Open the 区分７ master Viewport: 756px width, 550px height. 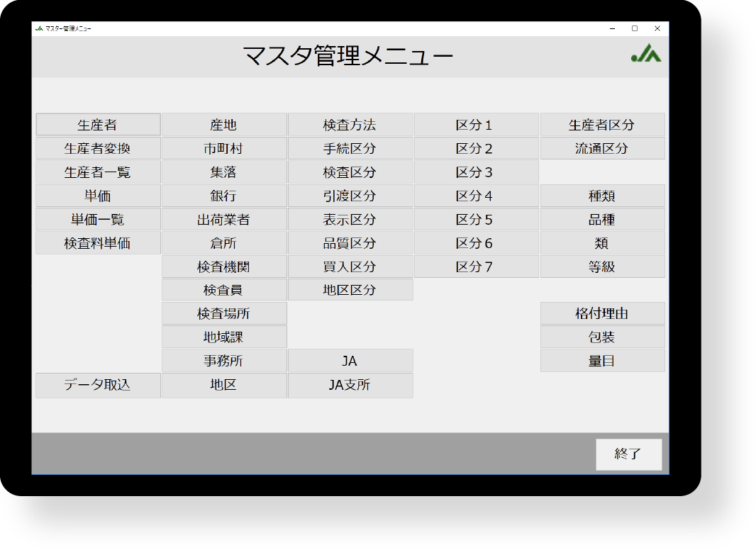pos(476,267)
